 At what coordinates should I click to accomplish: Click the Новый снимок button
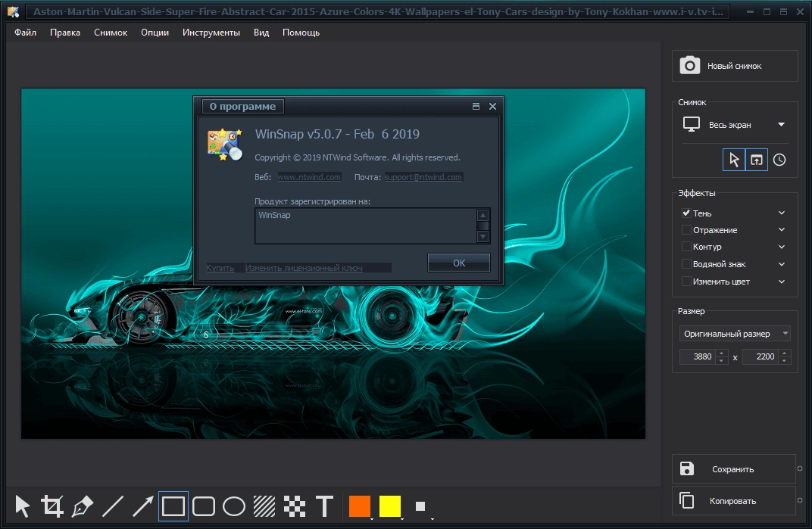(x=735, y=66)
